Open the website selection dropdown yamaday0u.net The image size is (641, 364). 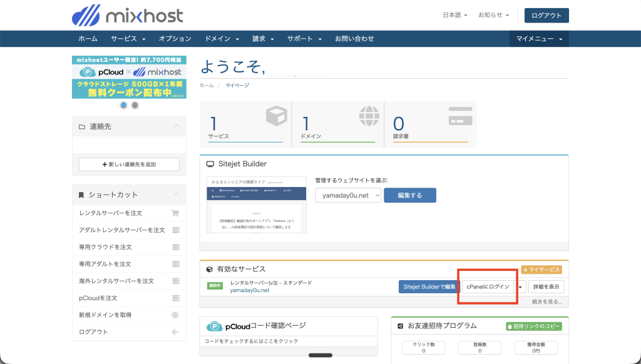point(348,196)
